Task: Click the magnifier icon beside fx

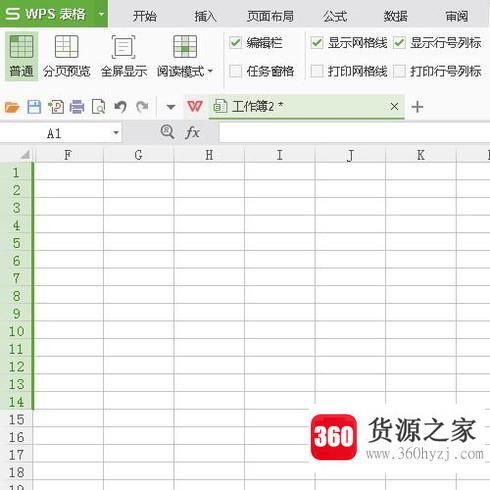Action: pos(167,132)
